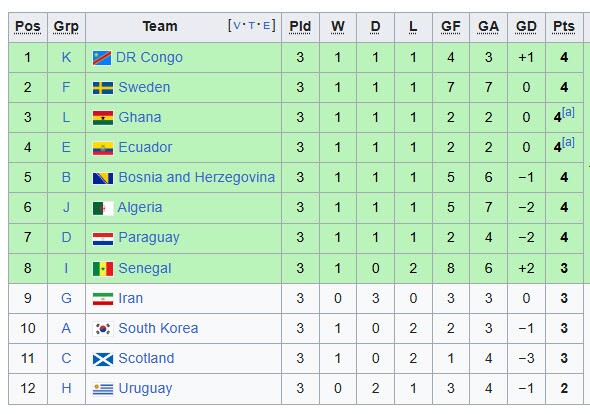The image size is (590, 414).
Task: Click the T (talk) template link
Action: (251, 26)
